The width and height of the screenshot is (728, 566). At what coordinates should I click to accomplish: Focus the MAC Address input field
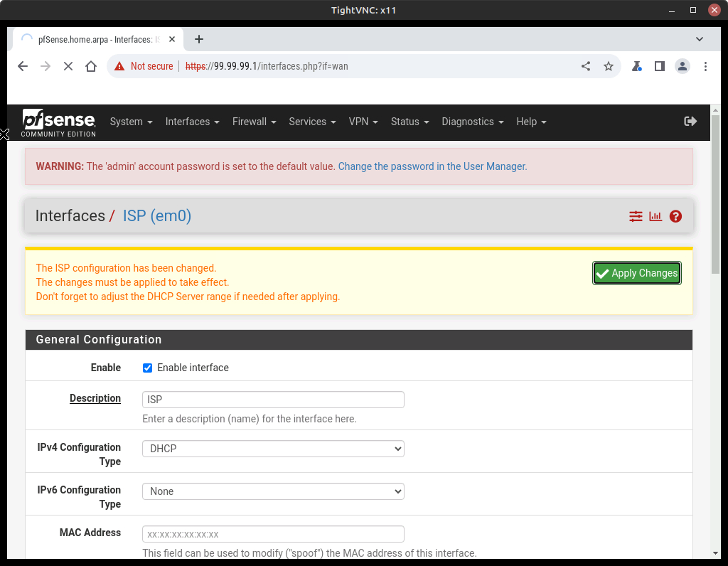pyautogui.click(x=273, y=534)
